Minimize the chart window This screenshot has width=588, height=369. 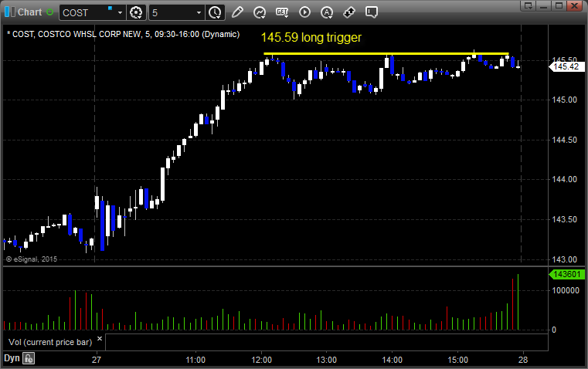[543, 5]
